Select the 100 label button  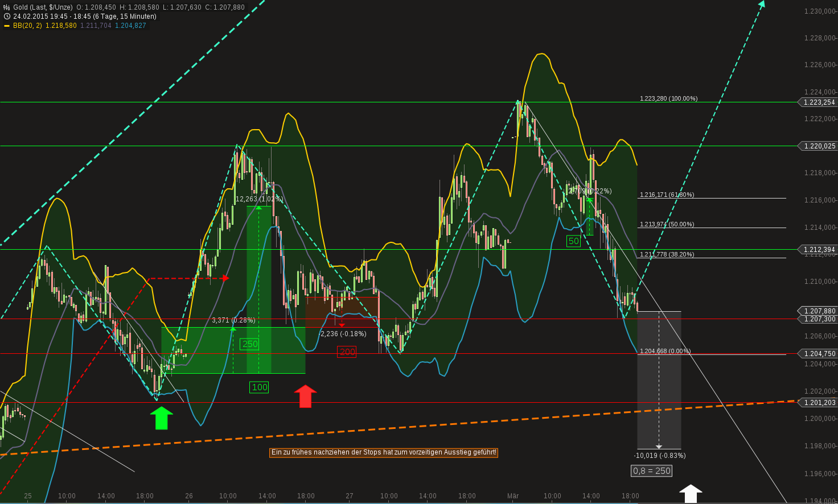point(259,387)
